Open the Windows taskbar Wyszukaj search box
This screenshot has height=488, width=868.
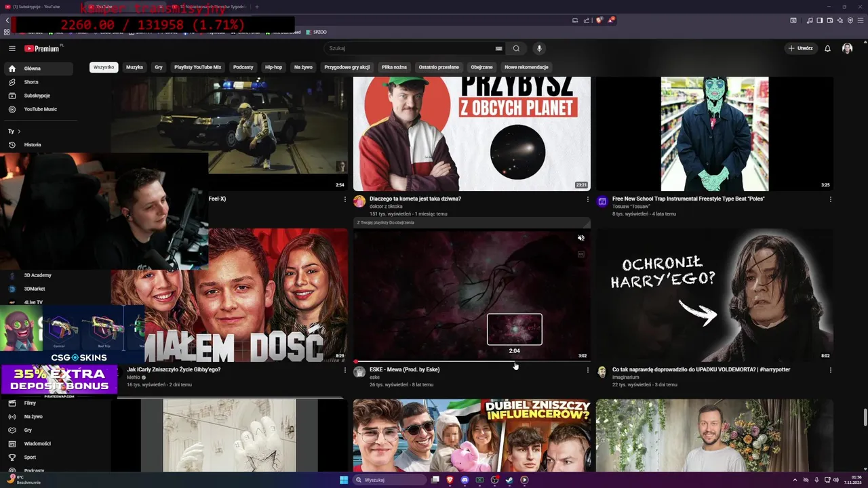click(389, 480)
